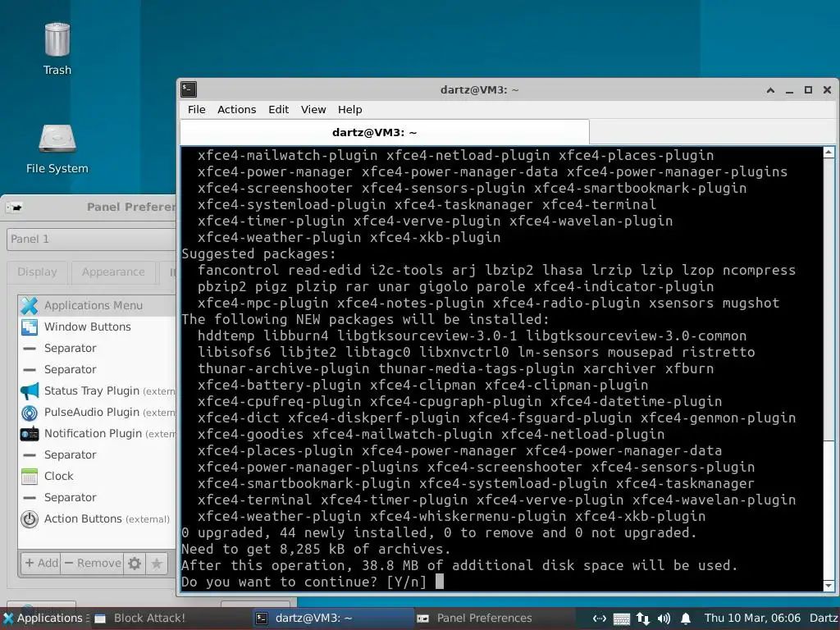
Task: Click the Dartz user name in panel
Action: (824, 619)
